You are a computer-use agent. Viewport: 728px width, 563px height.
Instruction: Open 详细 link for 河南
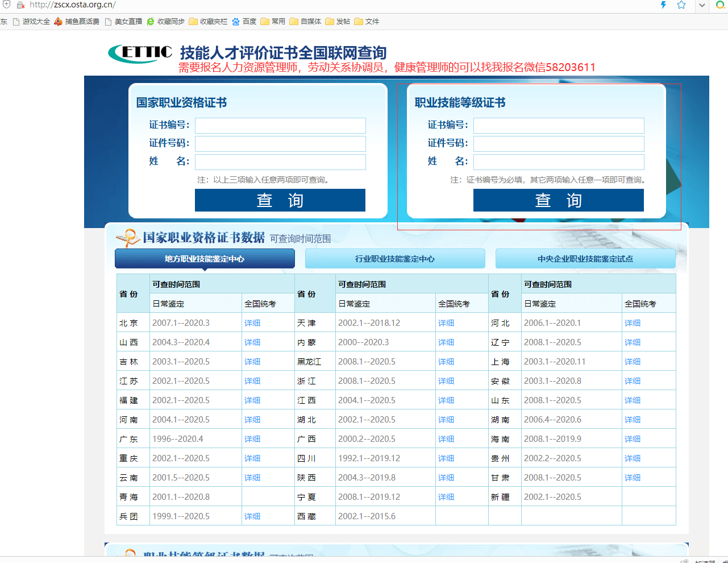pyautogui.click(x=252, y=420)
